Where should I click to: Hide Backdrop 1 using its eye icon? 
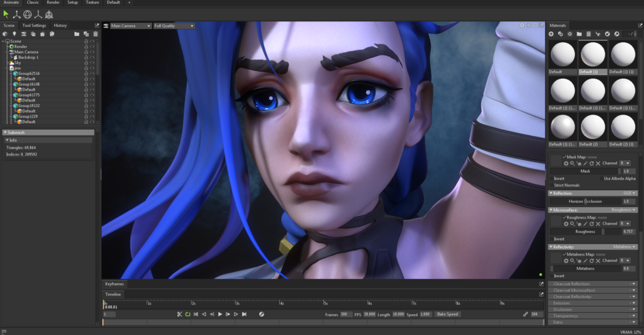click(92, 57)
